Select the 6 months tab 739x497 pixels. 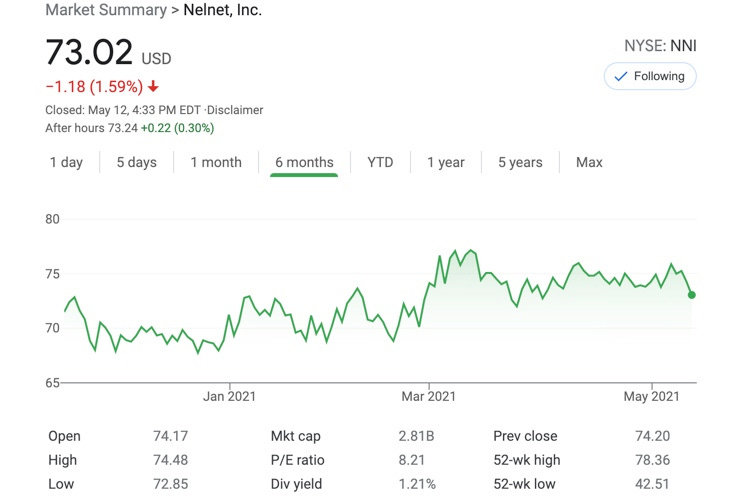click(x=304, y=163)
